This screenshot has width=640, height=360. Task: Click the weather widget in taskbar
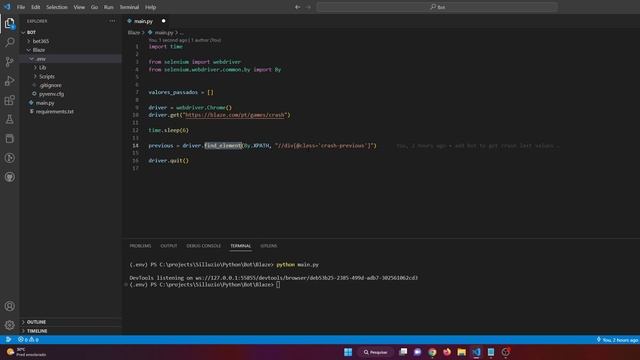(26, 352)
